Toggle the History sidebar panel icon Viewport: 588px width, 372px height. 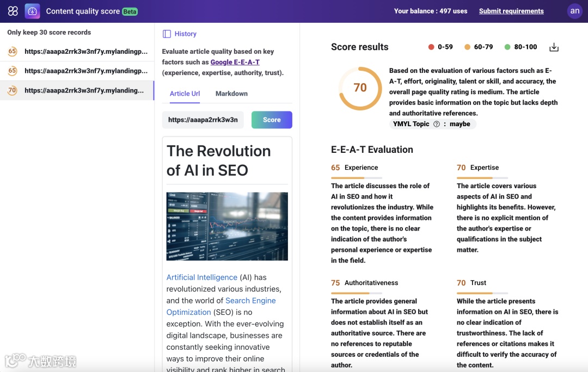167,34
